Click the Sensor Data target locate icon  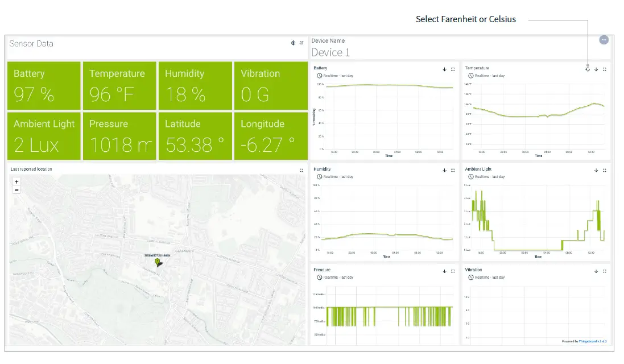293,43
